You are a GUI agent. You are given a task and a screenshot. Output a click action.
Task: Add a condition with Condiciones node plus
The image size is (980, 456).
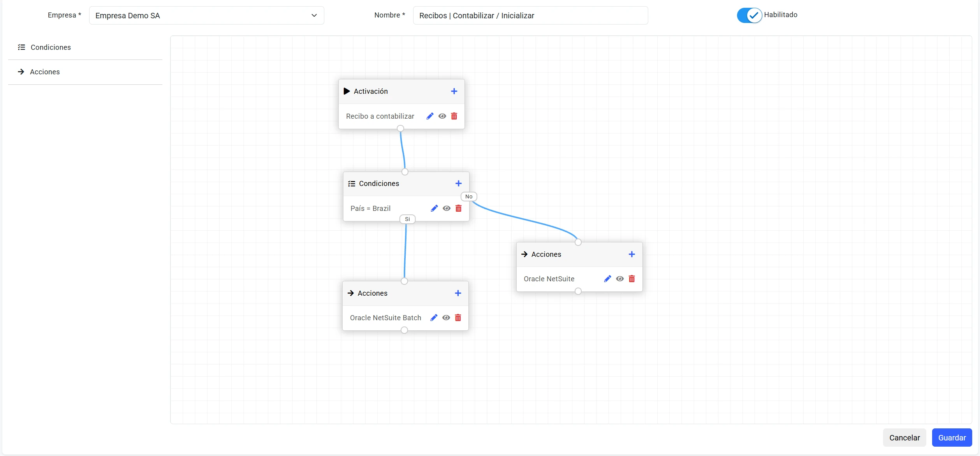click(459, 183)
